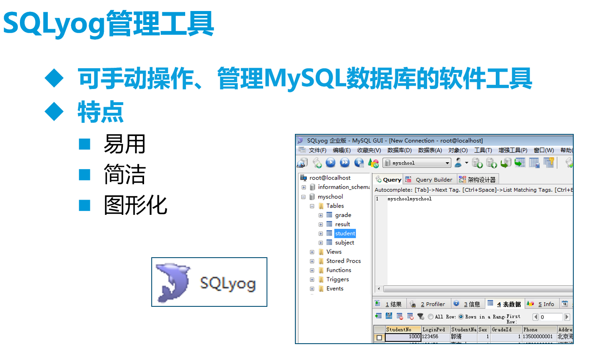Click the database with green down-arrow icon

point(478,163)
